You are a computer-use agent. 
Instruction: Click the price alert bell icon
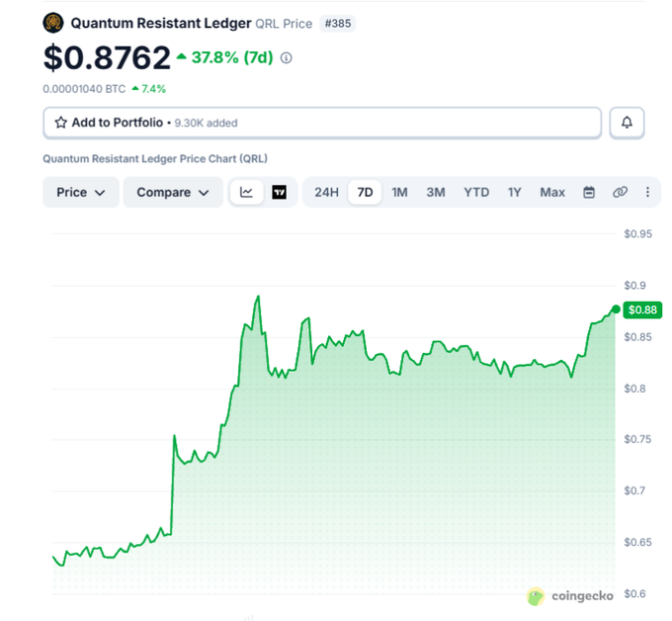pos(627,123)
